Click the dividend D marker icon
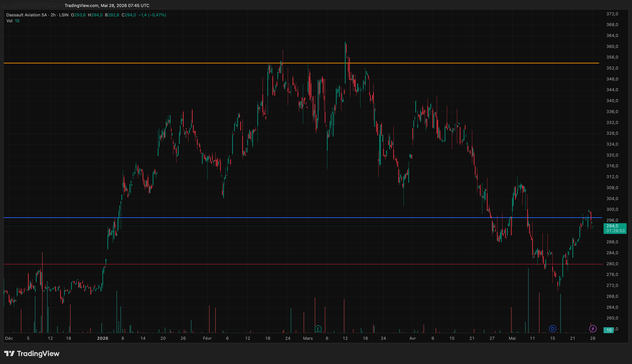This screenshot has width=632, height=364. click(552, 329)
